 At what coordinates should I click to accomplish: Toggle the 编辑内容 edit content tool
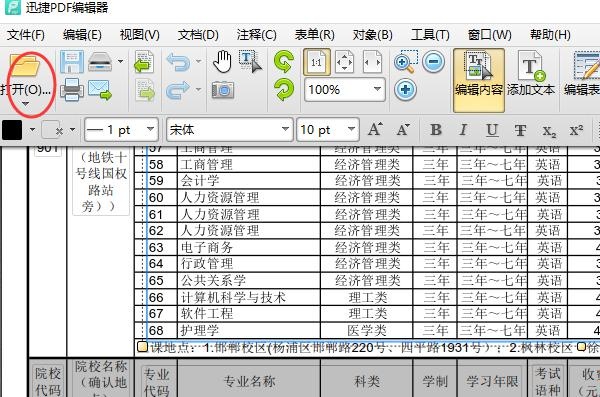point(479,80)
